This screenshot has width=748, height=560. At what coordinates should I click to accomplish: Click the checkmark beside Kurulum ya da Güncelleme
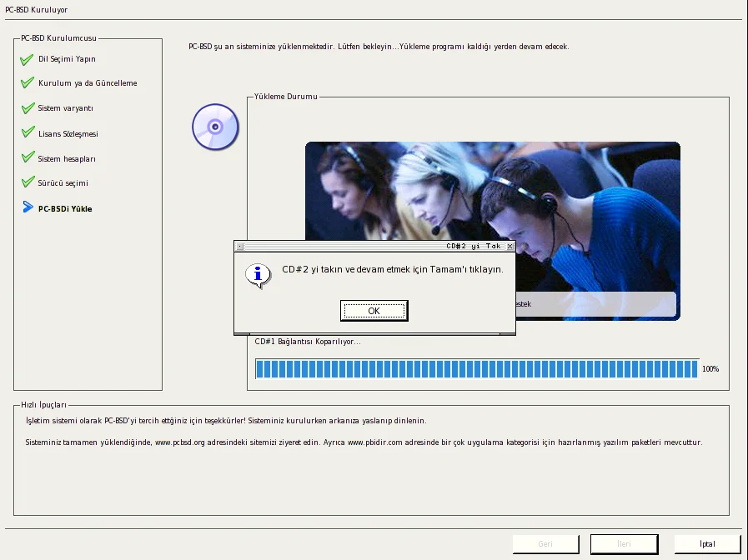click(28, 83)
